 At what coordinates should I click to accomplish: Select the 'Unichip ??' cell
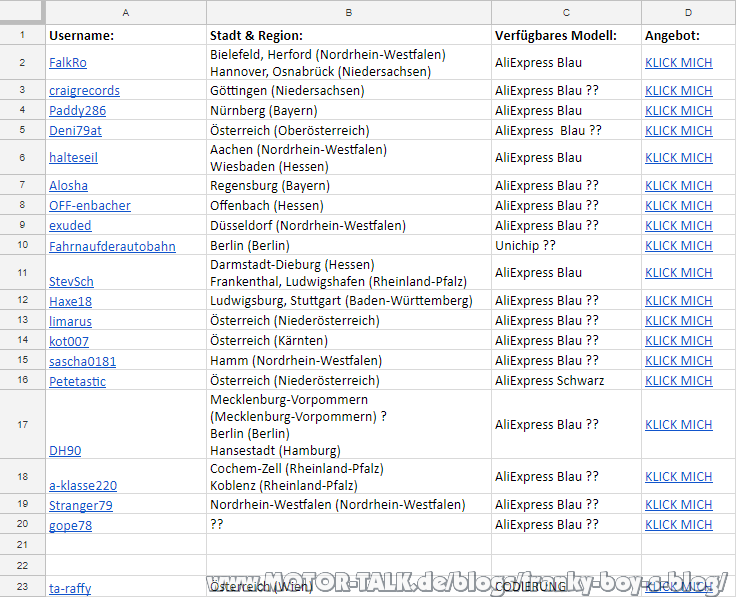[567, 245]
